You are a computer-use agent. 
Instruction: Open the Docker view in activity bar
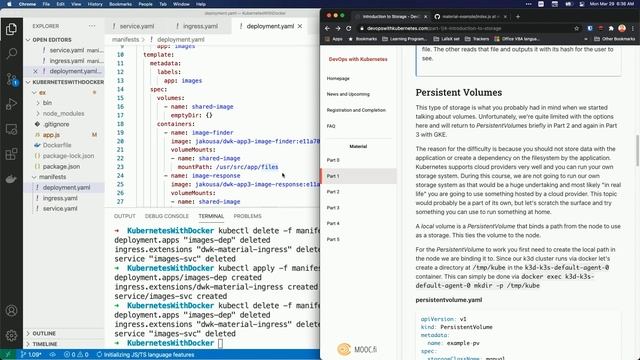tap(11, 179)
